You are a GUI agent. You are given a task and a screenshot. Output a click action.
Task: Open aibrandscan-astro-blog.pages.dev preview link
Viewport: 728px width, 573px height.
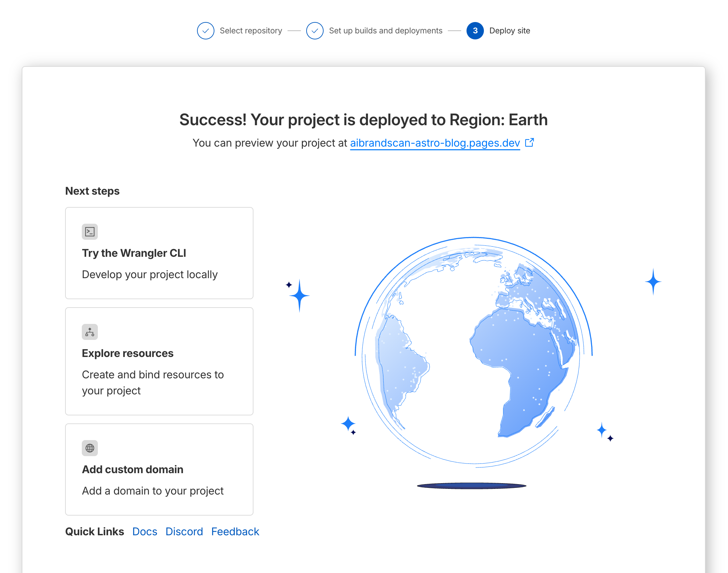click(x=434, y=143)
